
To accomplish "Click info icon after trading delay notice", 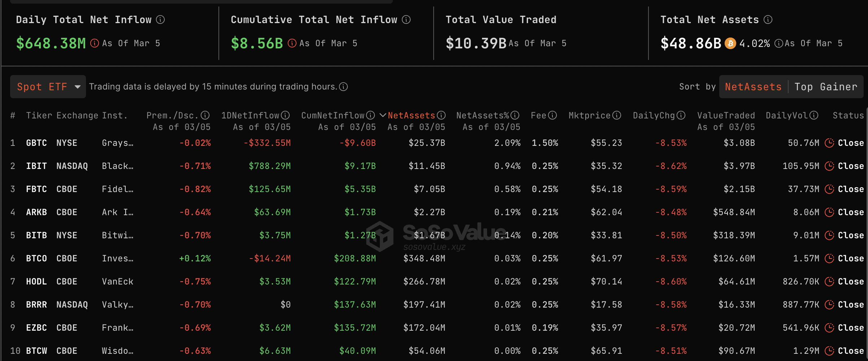I will click(x=343, y=87).
